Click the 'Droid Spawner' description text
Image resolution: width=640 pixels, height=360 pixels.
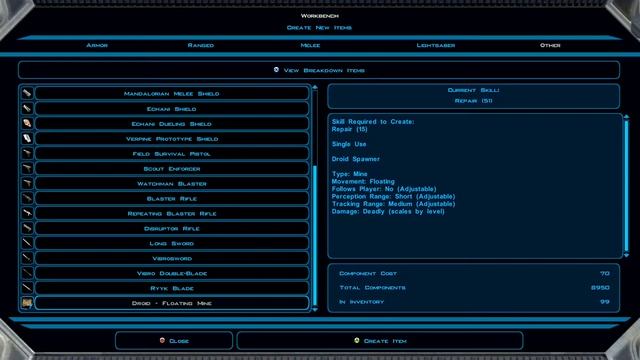pyautogui.click(x=356, y=159)
